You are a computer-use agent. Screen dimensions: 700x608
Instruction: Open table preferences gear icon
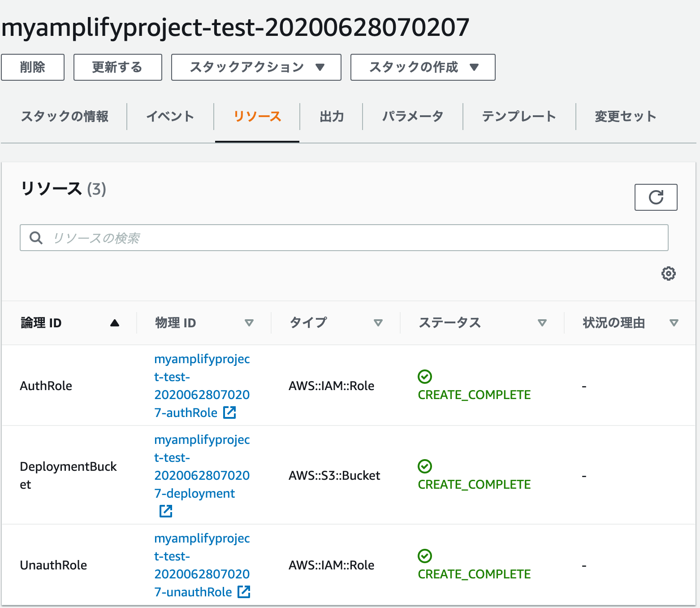tap(668, 274)
